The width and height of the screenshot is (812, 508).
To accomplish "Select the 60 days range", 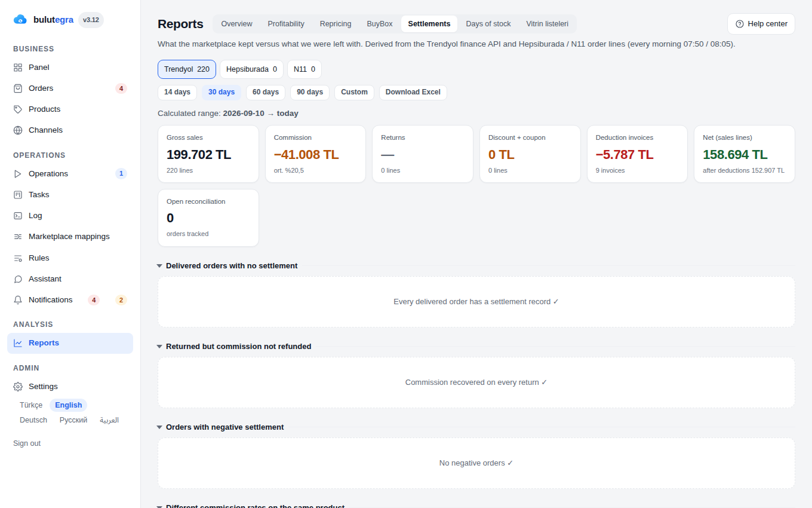I will [266, 92].
